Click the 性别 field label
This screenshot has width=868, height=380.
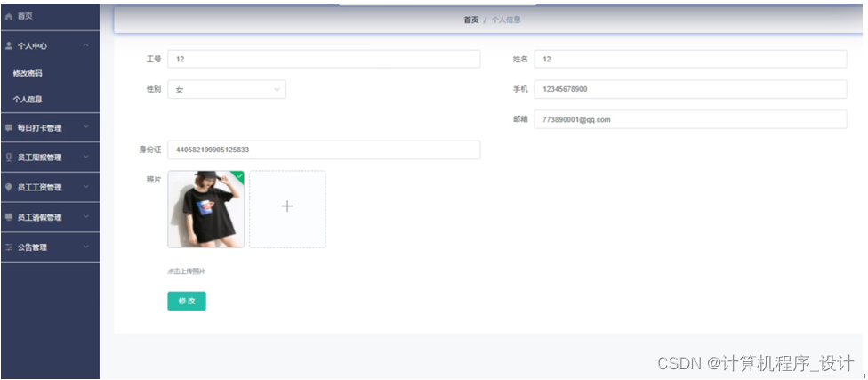153,89
